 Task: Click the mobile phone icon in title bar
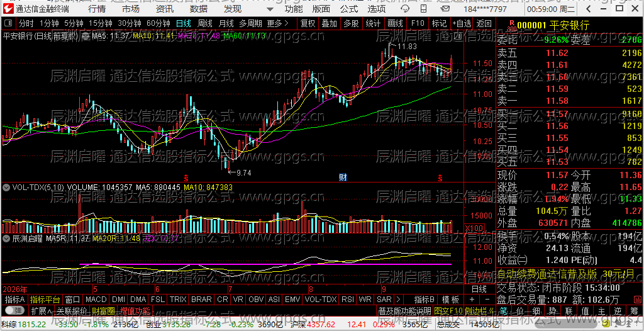pos(422,9)
